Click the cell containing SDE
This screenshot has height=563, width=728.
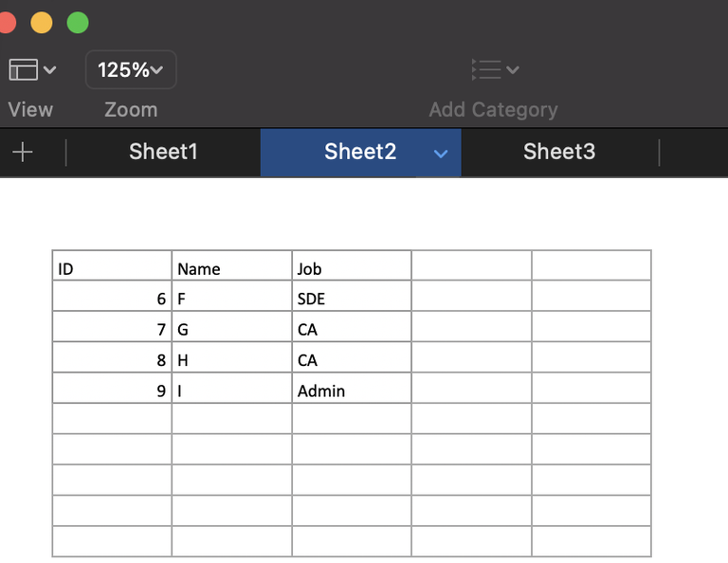point(351,297)
